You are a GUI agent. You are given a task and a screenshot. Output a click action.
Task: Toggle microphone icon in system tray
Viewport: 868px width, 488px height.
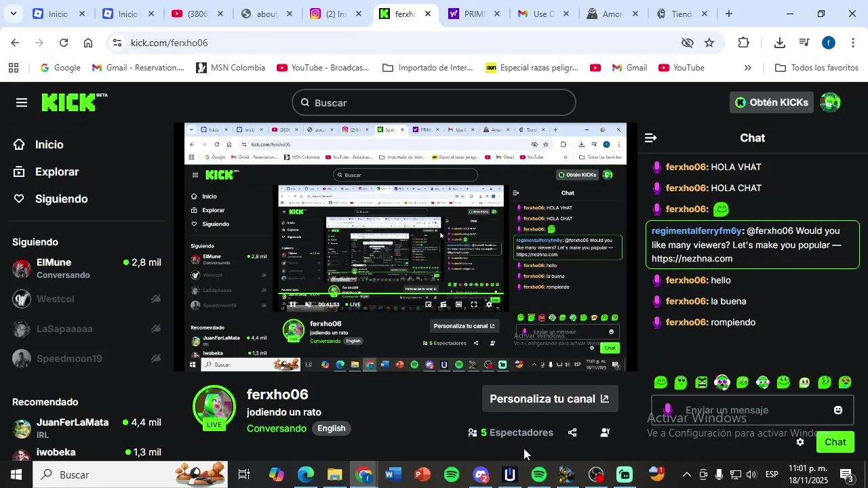pos(719,474)
